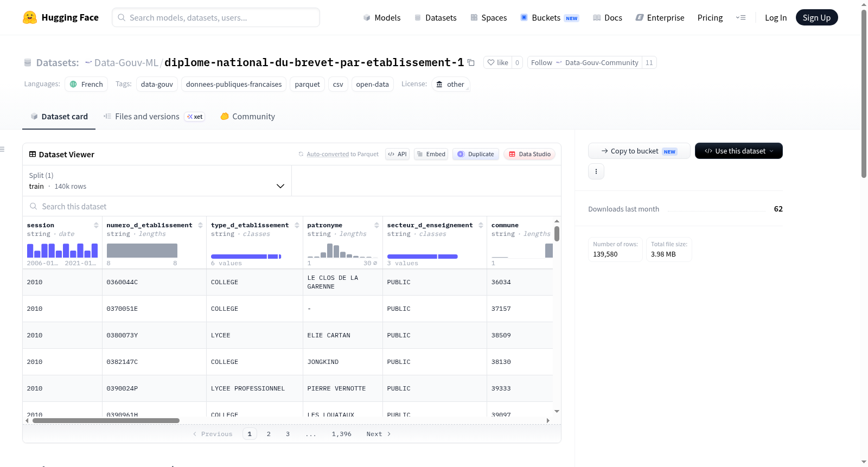The width and height of the screenshot is (868, 467).
Task: Click the Hugging Face logo icon
Action: pyautogui.click(x=30, y=17)
